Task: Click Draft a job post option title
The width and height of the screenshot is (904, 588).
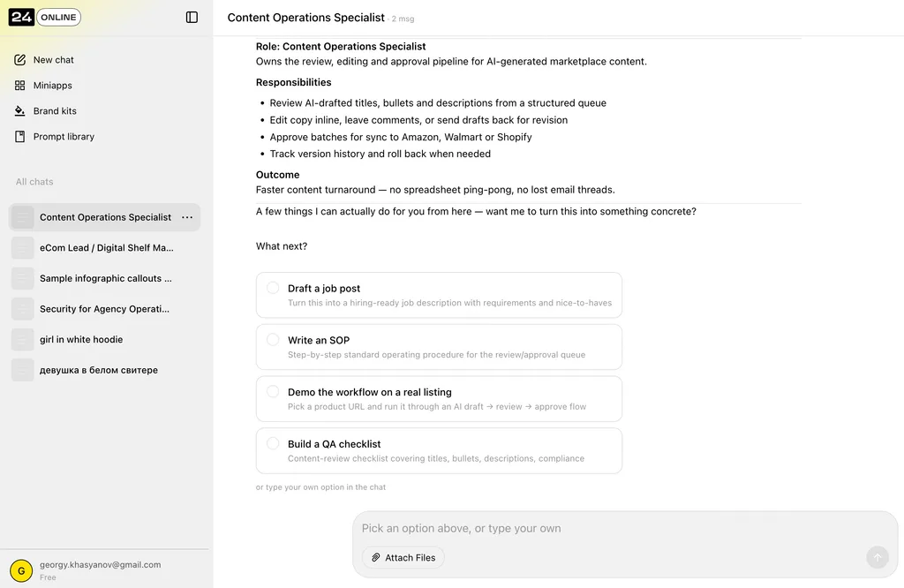Action: [324, 288]
